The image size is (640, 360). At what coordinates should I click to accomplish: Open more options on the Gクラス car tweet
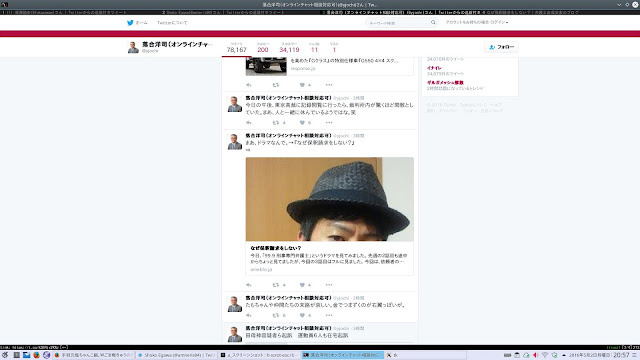click(329, 85)
